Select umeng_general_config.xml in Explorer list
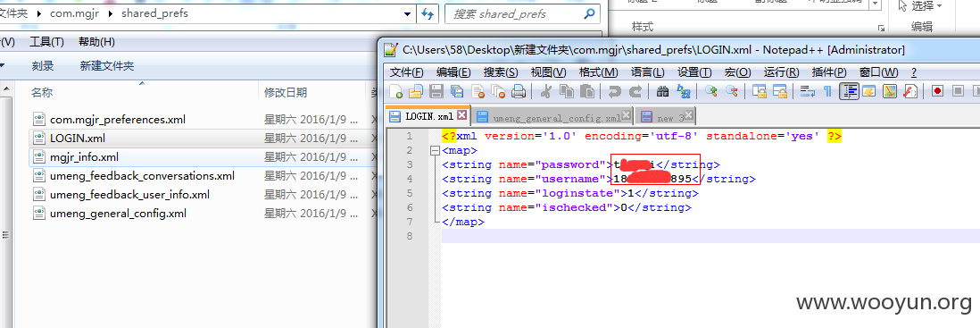The image size is (980, 328). pos(110,213)
